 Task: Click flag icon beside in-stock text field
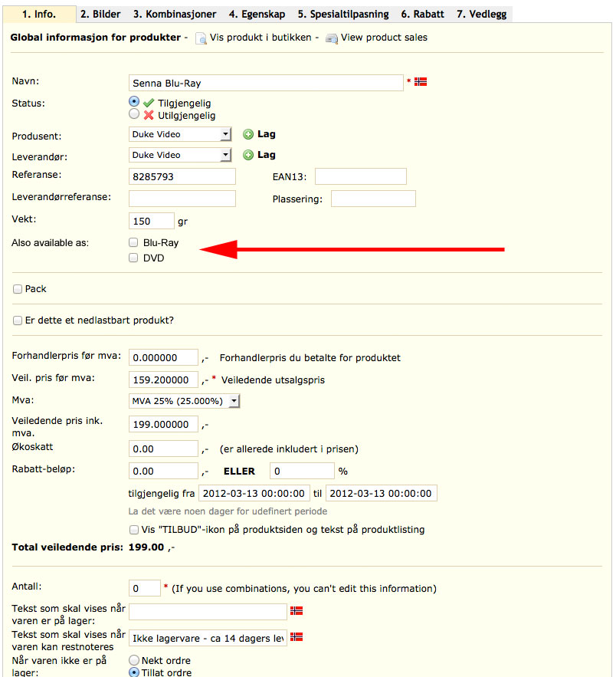click(297, 610)
